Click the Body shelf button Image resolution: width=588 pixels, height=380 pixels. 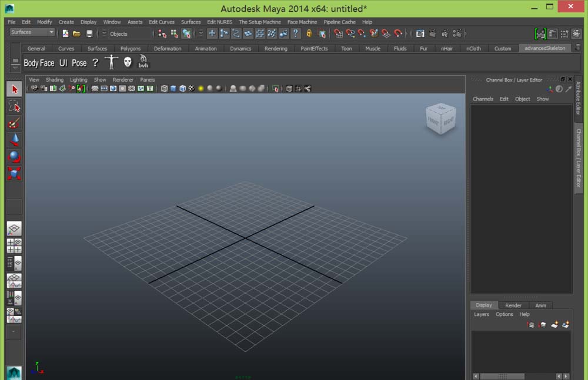pos(31,63)
